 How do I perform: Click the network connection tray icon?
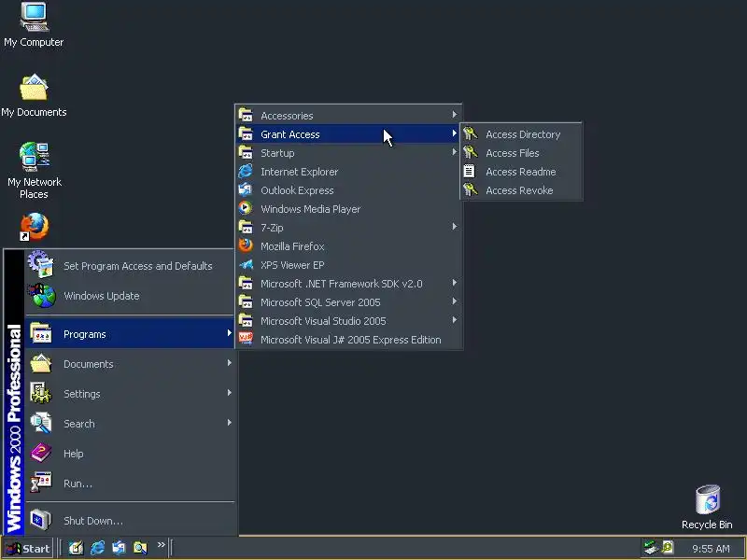click(650, 548)
